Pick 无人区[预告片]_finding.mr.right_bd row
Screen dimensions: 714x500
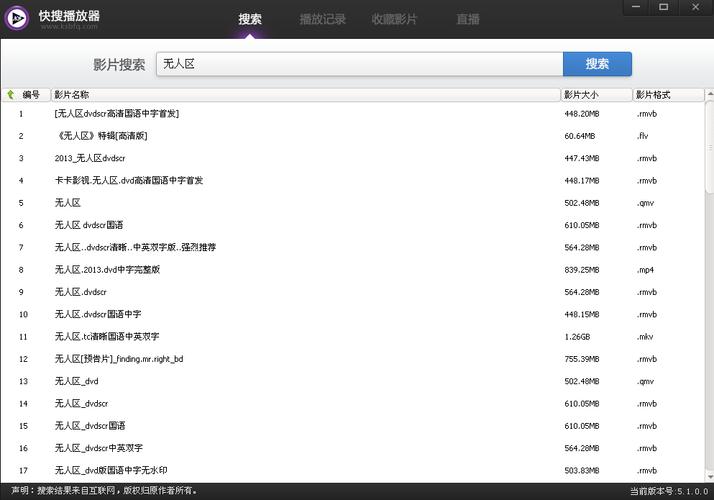pos(119,359)
